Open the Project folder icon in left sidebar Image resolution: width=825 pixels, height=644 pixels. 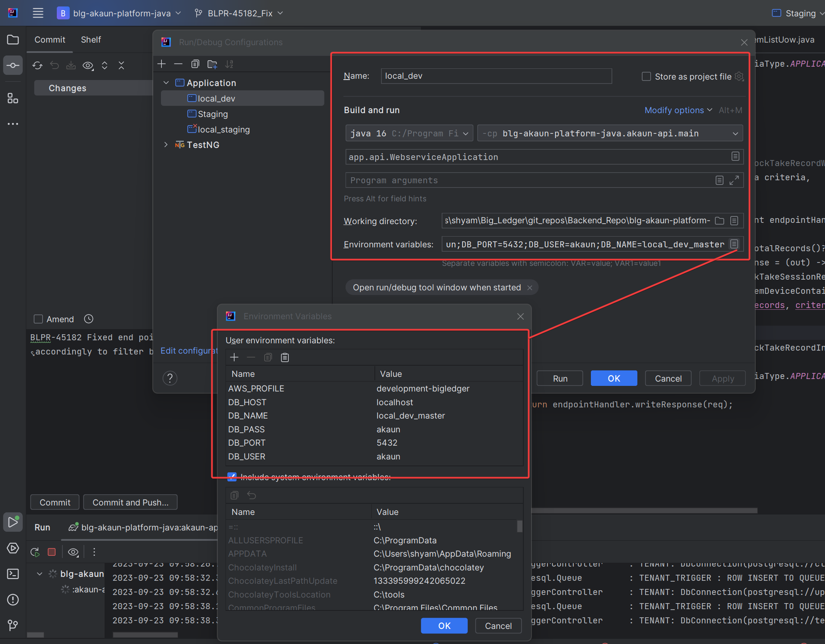pos(13,40)
